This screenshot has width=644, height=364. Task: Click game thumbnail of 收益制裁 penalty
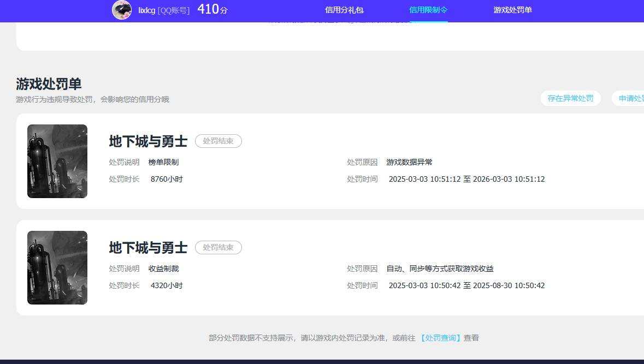tap(57, 267)
